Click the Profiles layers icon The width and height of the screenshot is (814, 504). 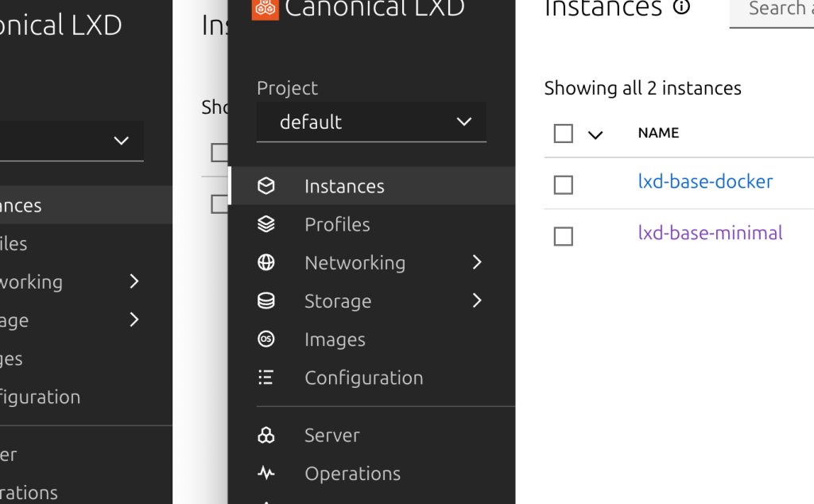pos(266,224)
